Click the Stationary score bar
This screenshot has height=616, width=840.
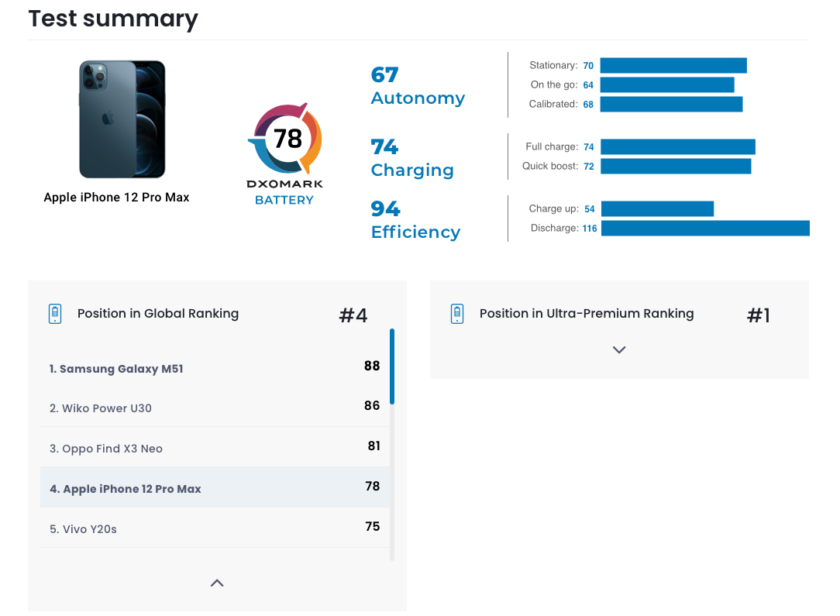point(673,65)
